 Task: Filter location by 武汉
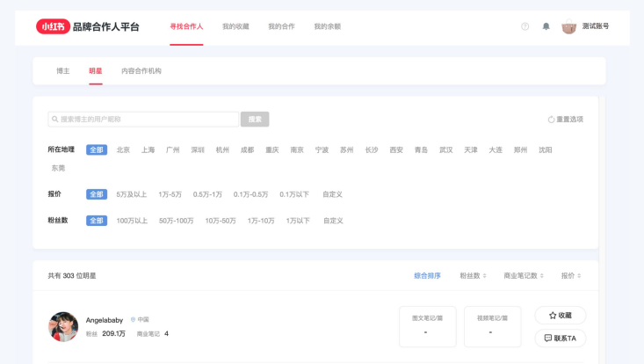[x=446, y=150]
